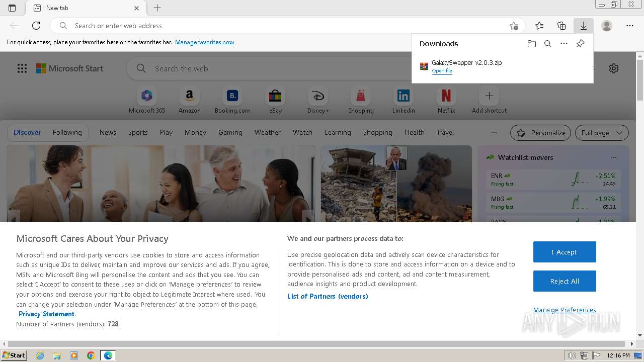Open downloads folder icon
The image size is (644, 362).
point(532,44)
